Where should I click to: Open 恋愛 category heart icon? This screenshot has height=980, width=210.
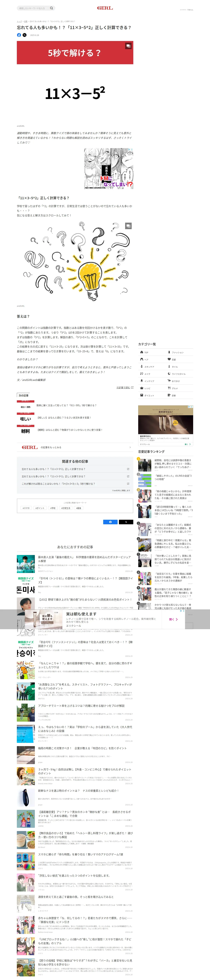click(169, 359)
